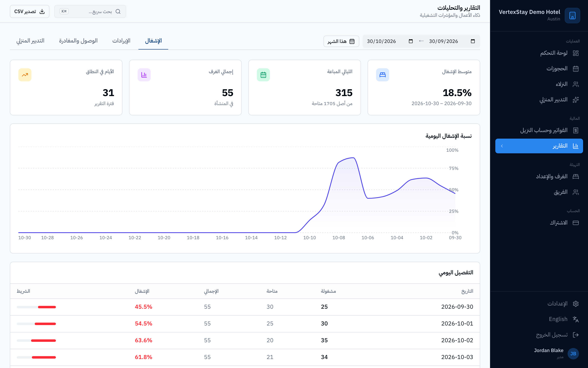588x368 pixels.
Task: Click the Logout (تسجيل الخروج) text link
Action: [x=551, y=335]
